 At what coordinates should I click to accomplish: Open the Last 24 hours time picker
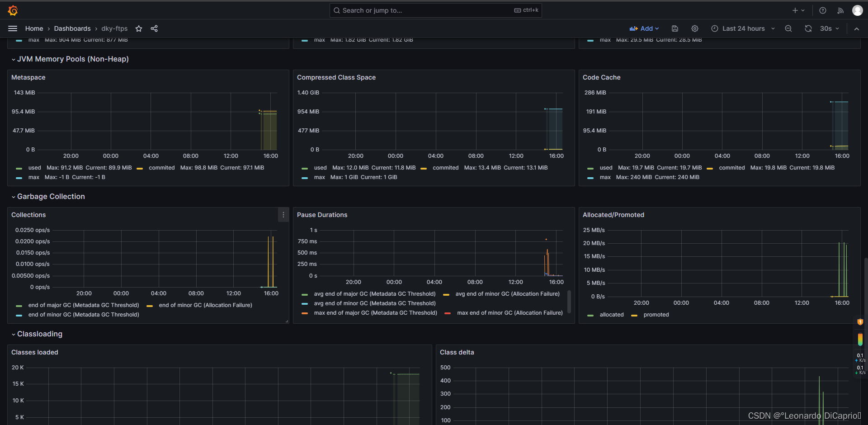click(741, 28)
